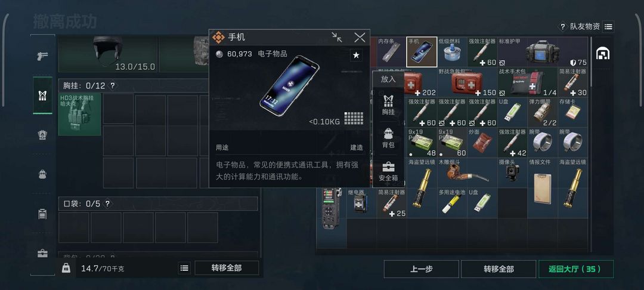Open the chest rig sidebar tab
Image resolution: width=644 pixels, height=290 pixels.
point(43,95)
